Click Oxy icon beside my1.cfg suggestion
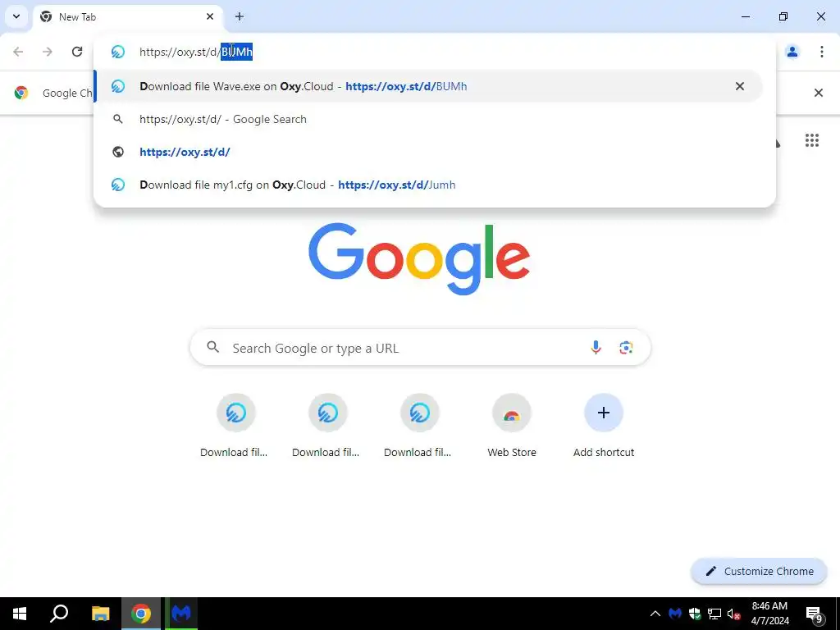 coord(118,185)
